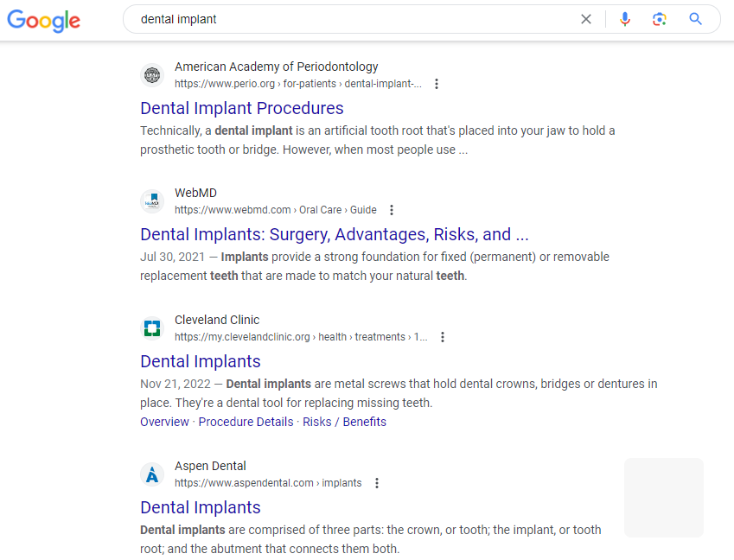Open the three-dot menu for Cleveland Clinic result
The height and width of the screenshot is (560, 734).
(x=443, y=337)
